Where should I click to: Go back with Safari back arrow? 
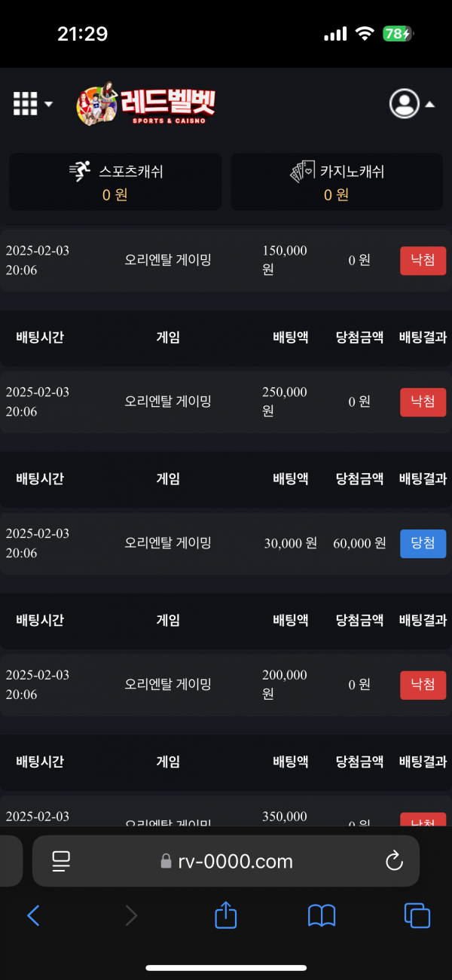(x=33, y=915)
